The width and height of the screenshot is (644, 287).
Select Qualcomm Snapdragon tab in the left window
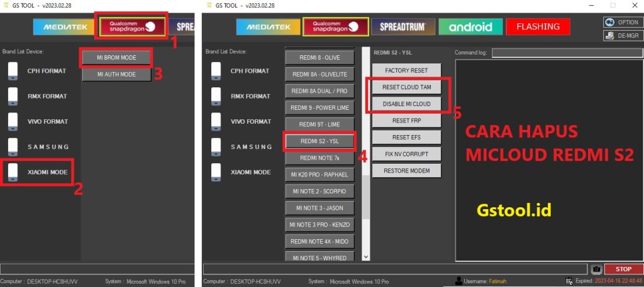coord(132,27)
